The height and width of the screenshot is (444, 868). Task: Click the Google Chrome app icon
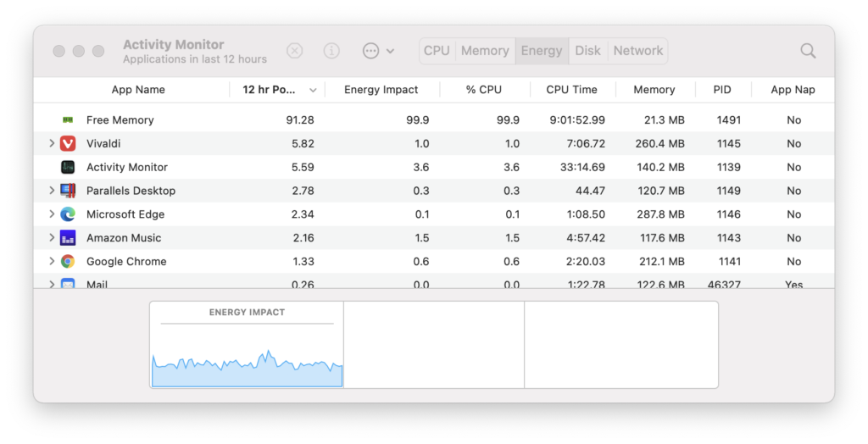tap(69, 262)
